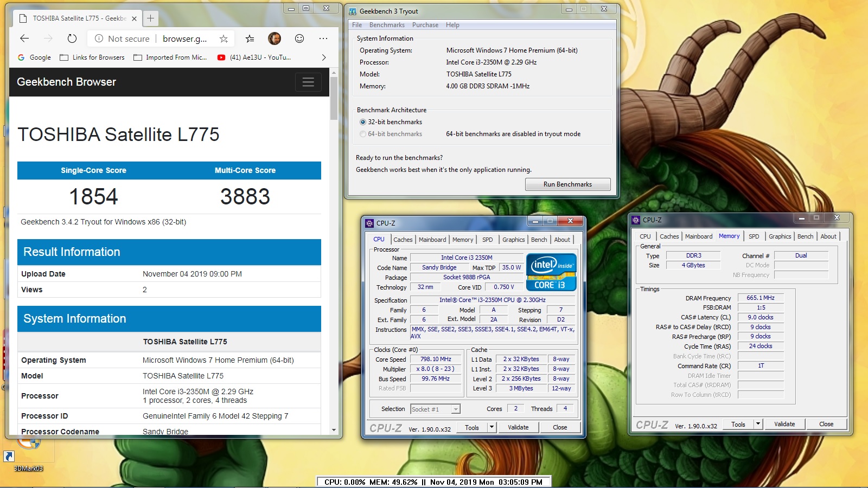
Task: Open Benchmarks menu in Geekbench 3
Action: [387, 25]
